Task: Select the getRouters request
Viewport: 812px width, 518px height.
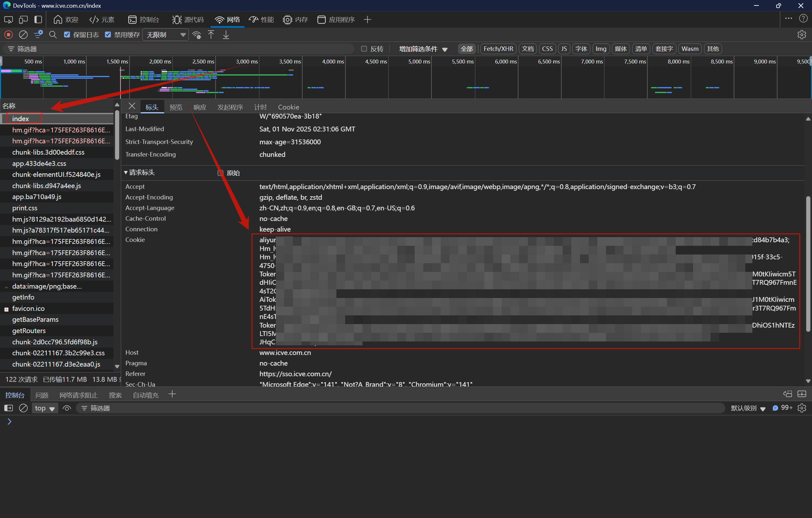Action: pyautogui.click(x=29, y=331)
